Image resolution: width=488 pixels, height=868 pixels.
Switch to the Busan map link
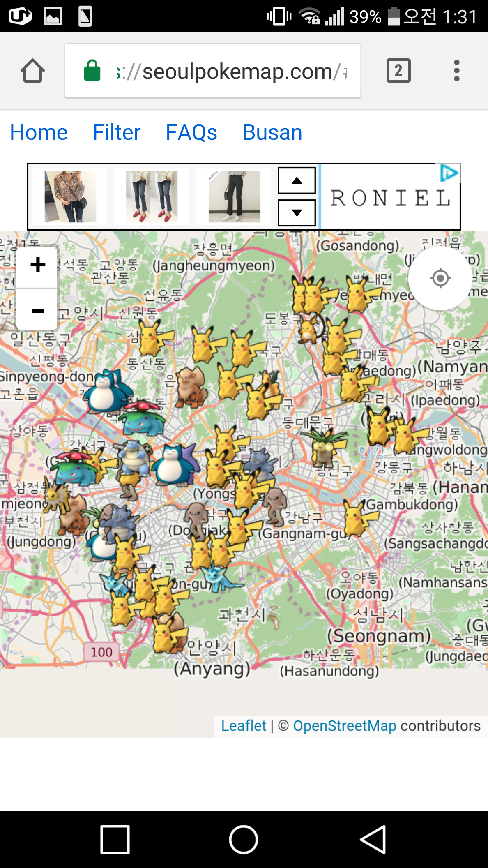click(272, 132)
